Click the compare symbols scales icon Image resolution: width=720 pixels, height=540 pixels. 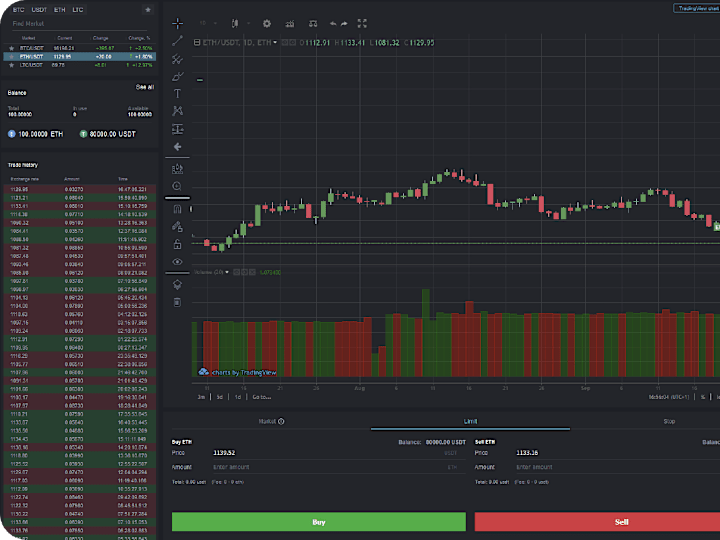[x=313, y=23]
